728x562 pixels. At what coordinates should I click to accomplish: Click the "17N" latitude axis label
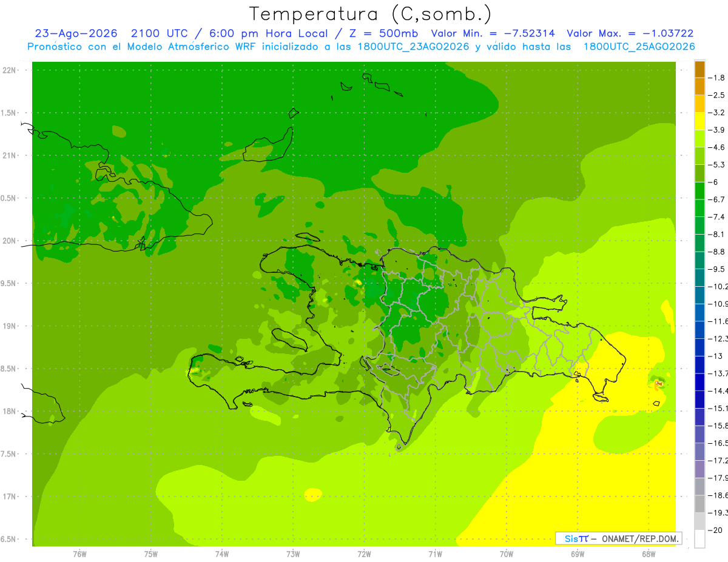point(9,497)
